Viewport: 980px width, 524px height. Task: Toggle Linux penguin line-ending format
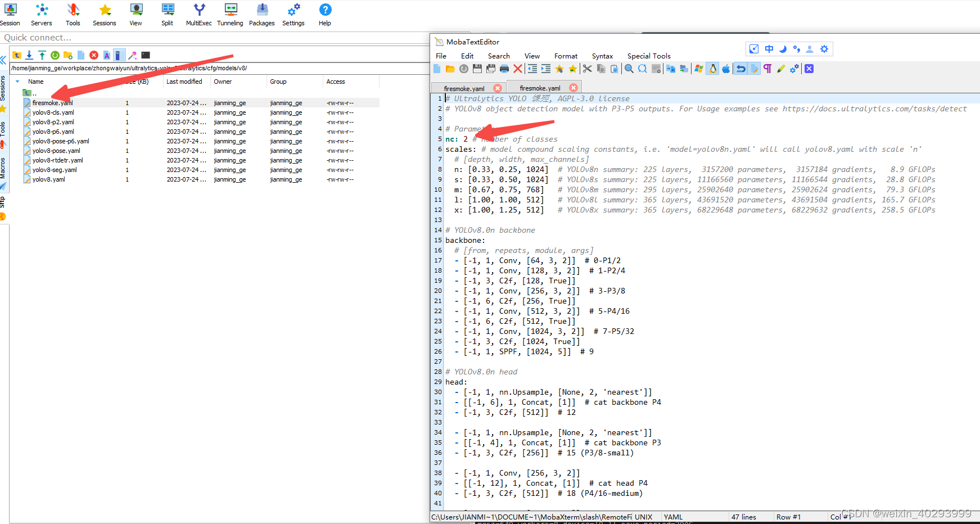[x=713, y=69]
